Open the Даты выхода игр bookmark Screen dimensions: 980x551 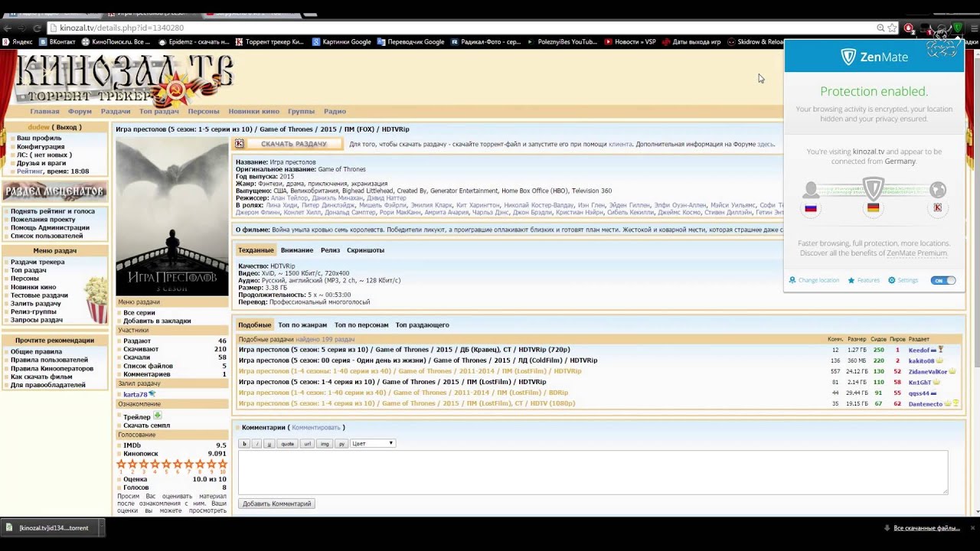pos(691,42)
